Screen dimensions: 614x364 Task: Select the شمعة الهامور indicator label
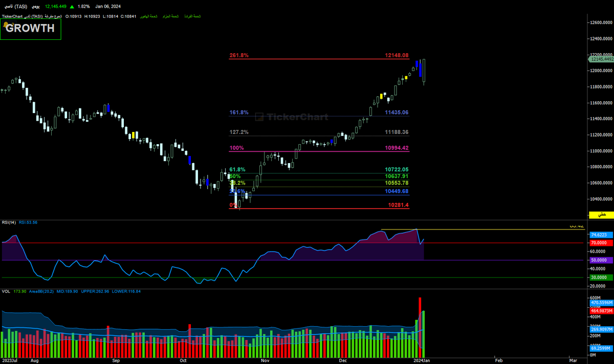point(149,16)
